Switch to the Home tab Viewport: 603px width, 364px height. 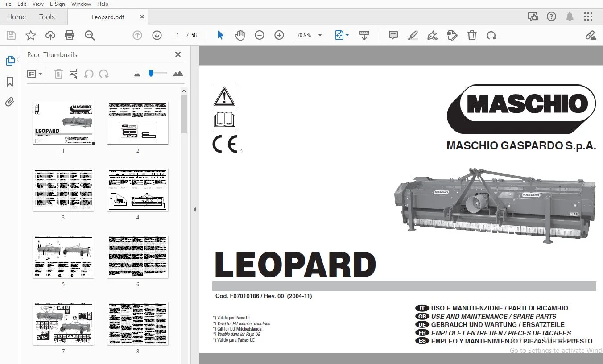pyautogui.click(x=17, y=17)
